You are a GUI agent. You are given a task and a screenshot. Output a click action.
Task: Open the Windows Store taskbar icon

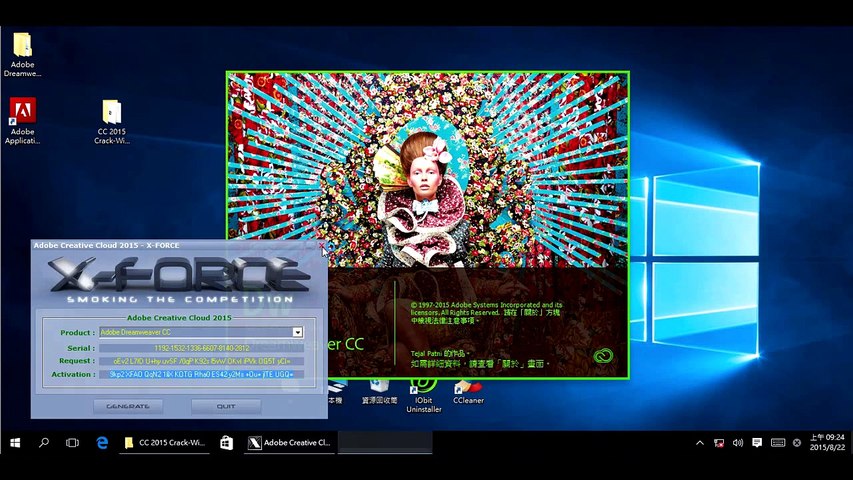[x=226, y=443]
